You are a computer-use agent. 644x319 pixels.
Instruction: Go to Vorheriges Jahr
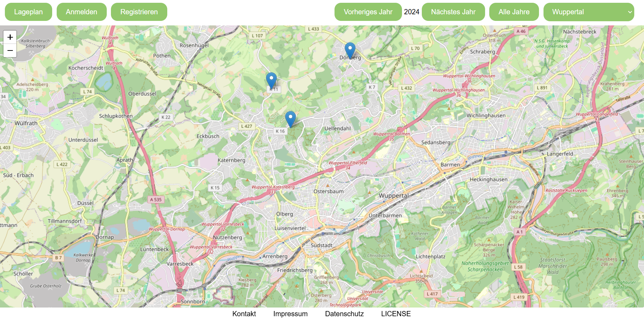[x=368, y=12]
